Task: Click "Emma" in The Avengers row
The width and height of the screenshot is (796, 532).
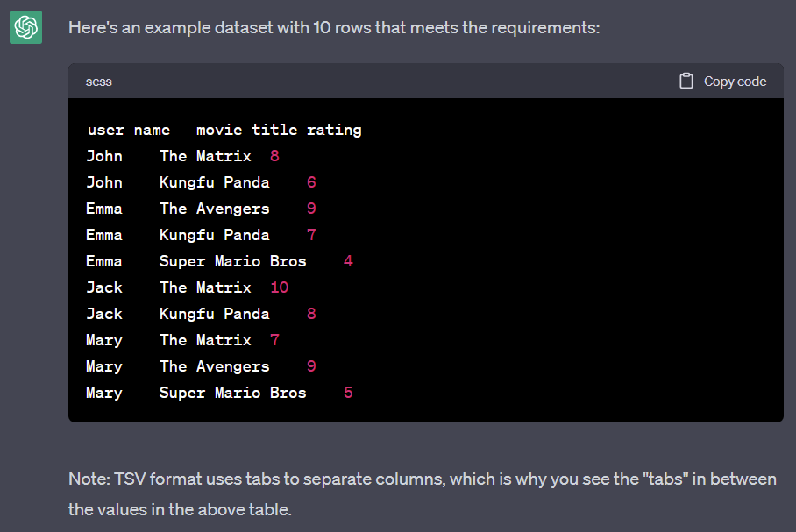Action: (104, 209)
